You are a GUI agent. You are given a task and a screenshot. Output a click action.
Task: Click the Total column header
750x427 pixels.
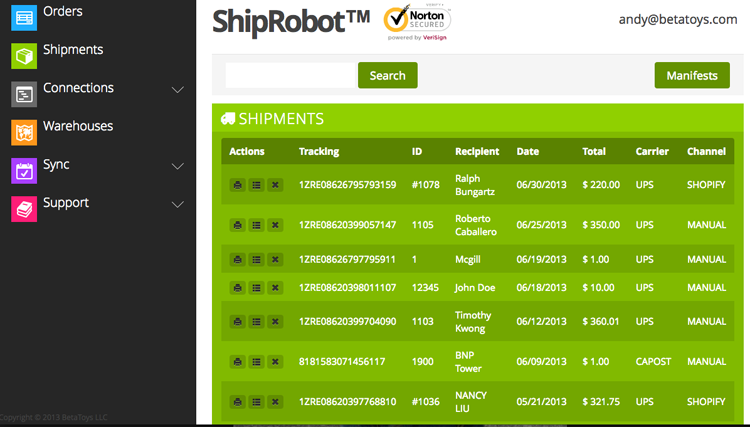coord(594,152)
